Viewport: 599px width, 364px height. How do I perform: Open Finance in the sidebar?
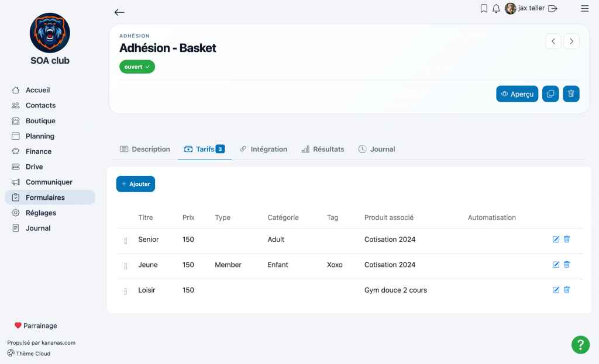[x=50, y=151]
